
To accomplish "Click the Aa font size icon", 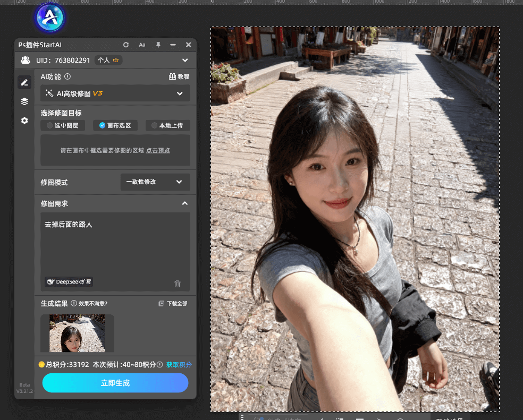I will 142,45.
